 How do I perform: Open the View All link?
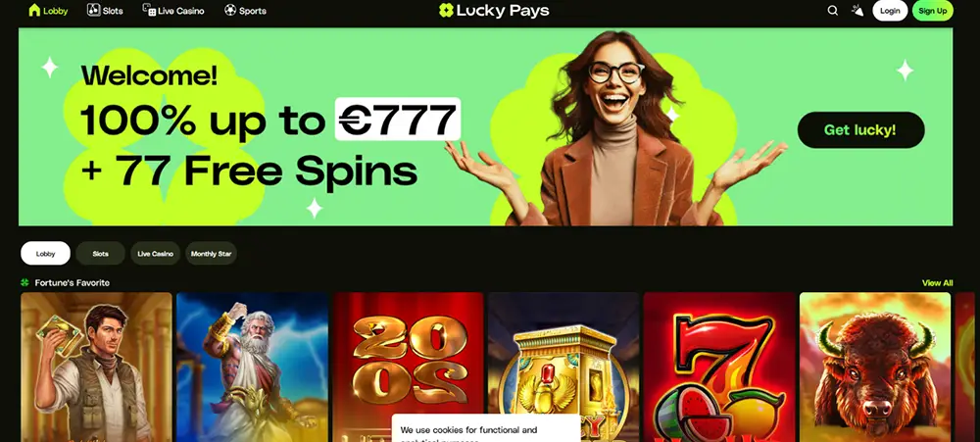937,282
